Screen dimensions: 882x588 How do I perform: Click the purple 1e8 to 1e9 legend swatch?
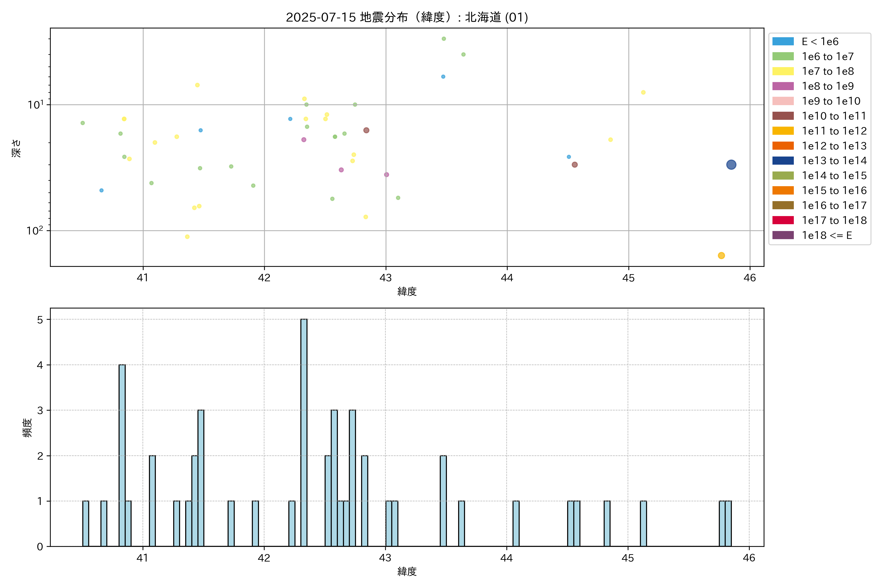click(x=783, y=86)
